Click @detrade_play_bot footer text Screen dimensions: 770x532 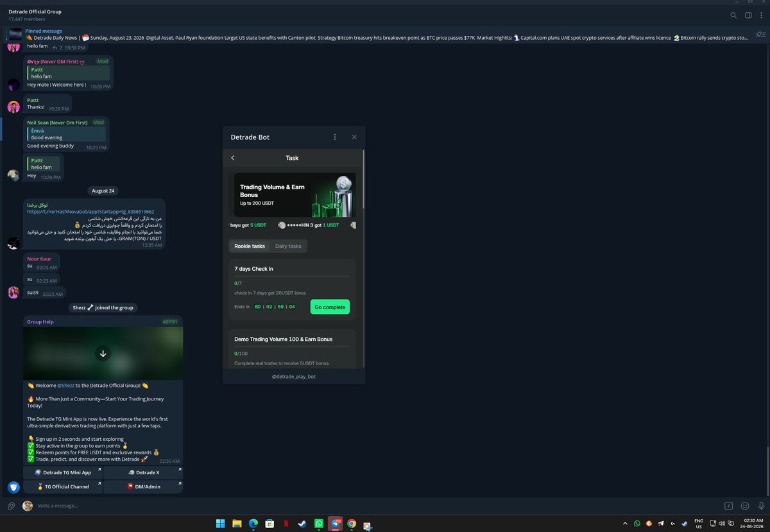point(294,376)
